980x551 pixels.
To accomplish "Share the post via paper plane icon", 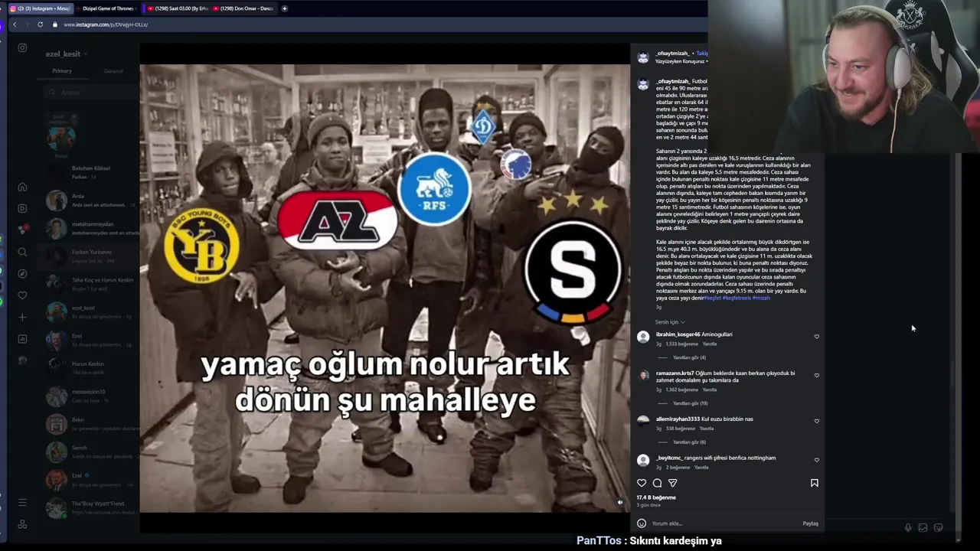I will [x=672, y=483].
